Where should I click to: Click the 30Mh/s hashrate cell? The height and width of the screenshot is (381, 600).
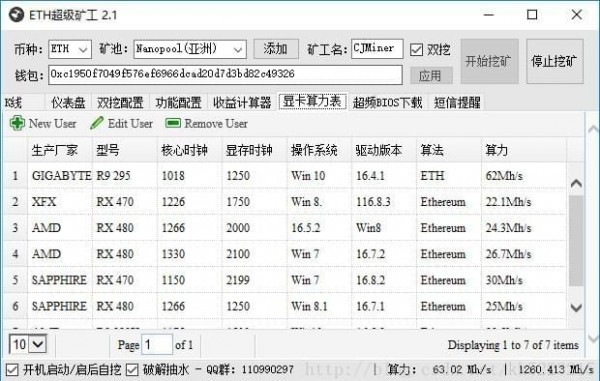[523, 280]
